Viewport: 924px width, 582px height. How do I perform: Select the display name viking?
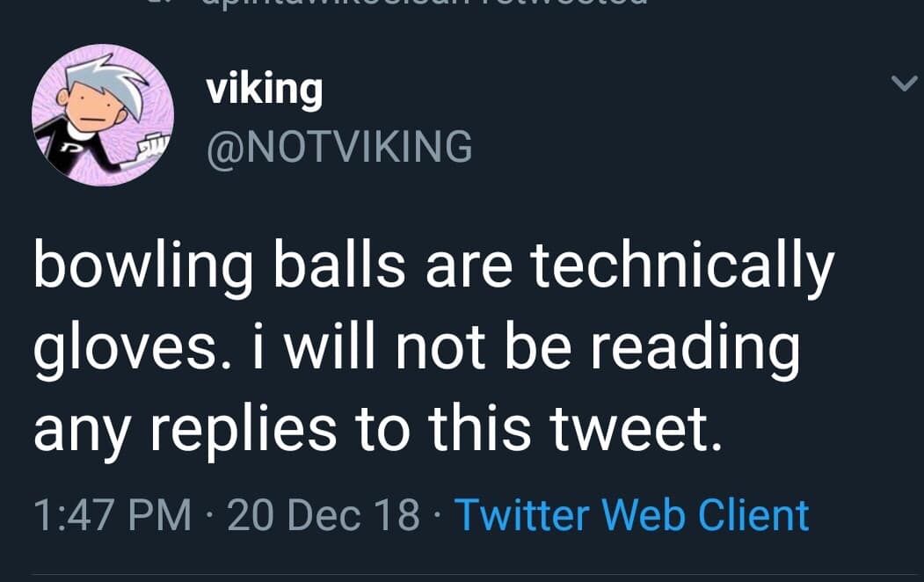coord(264,87)
